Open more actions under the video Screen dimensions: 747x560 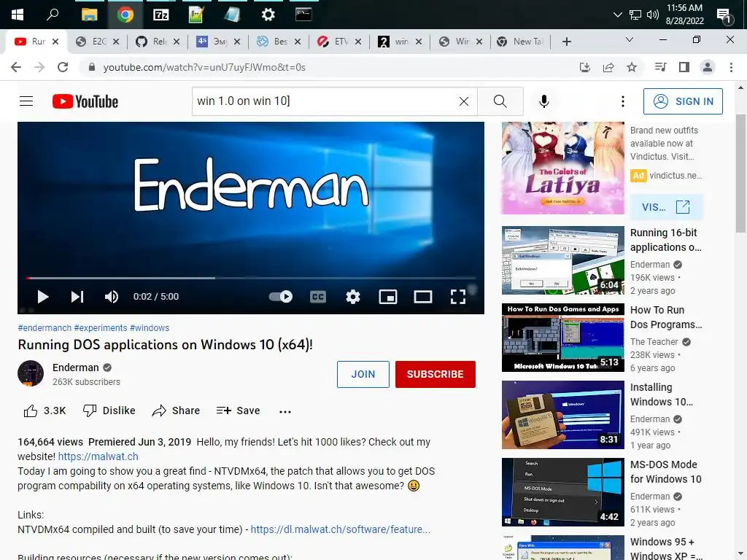click(x=285, y=411)
